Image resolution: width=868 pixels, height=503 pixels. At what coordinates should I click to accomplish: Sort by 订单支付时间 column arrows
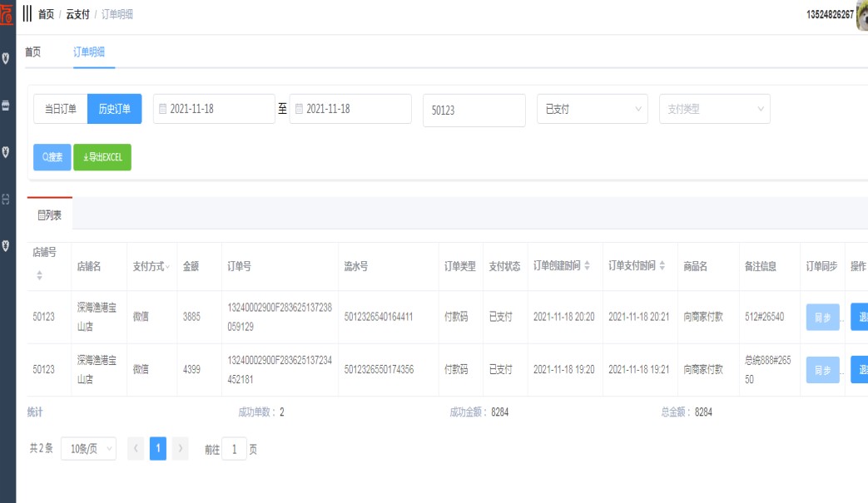coord(662,266)
